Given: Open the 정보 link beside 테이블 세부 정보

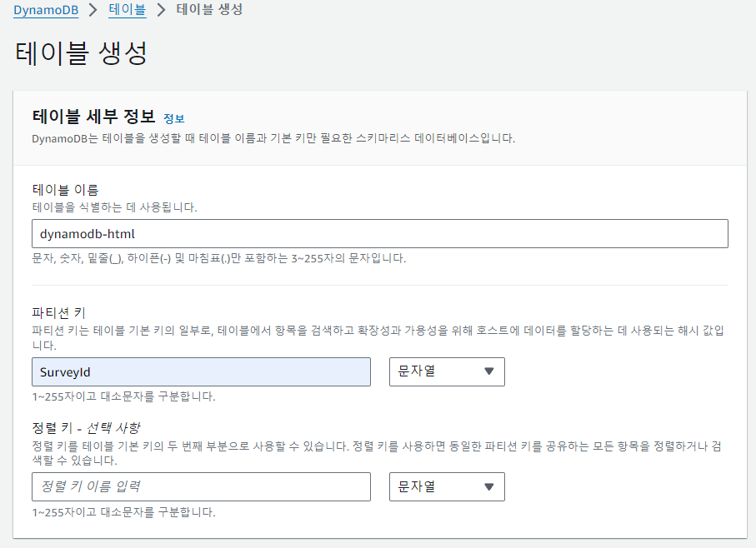Looking at the screenshot, I should pyautogui.click(x=174, y=118).
